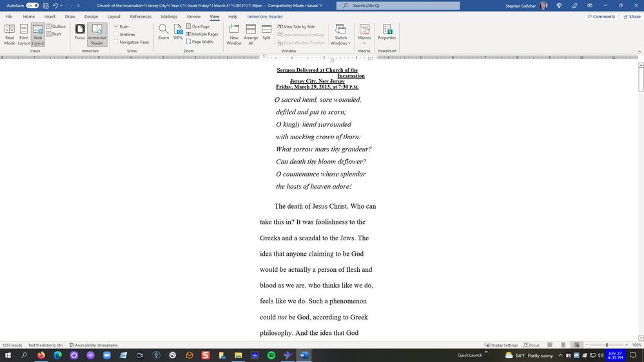Open the Windows Start menu
This screenshot has height=362, width=644.
point(8,356)
